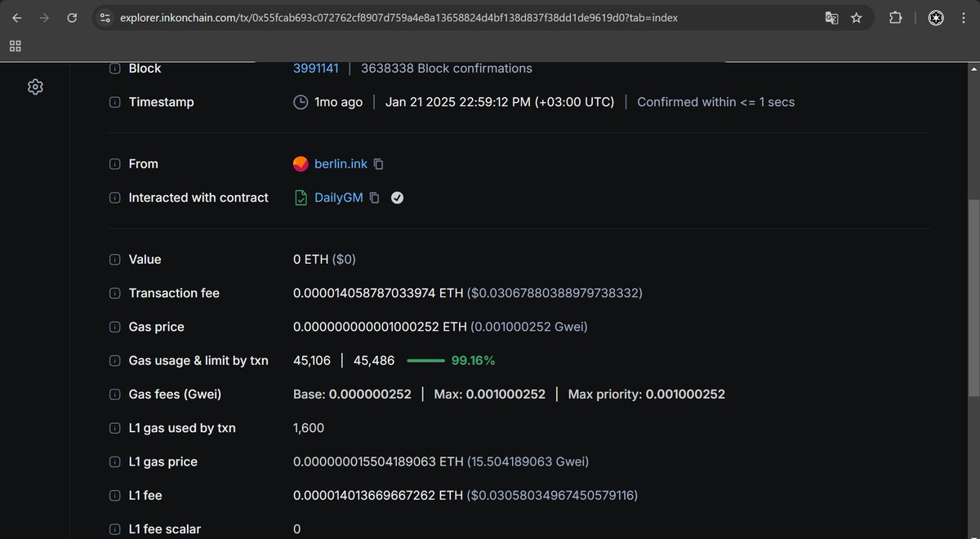Copy the berlin.ink address
This screenshot has width=980, height=539.
[378, 163]
